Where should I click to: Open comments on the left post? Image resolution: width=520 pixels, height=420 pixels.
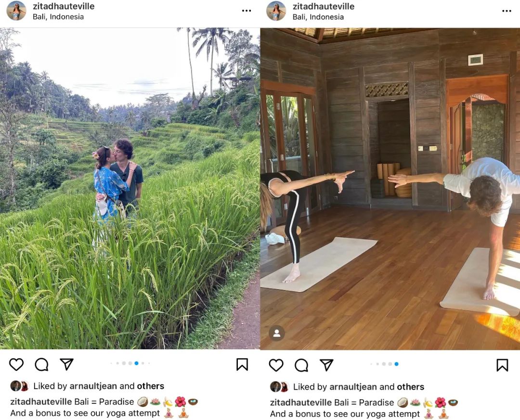click(42, 364)
